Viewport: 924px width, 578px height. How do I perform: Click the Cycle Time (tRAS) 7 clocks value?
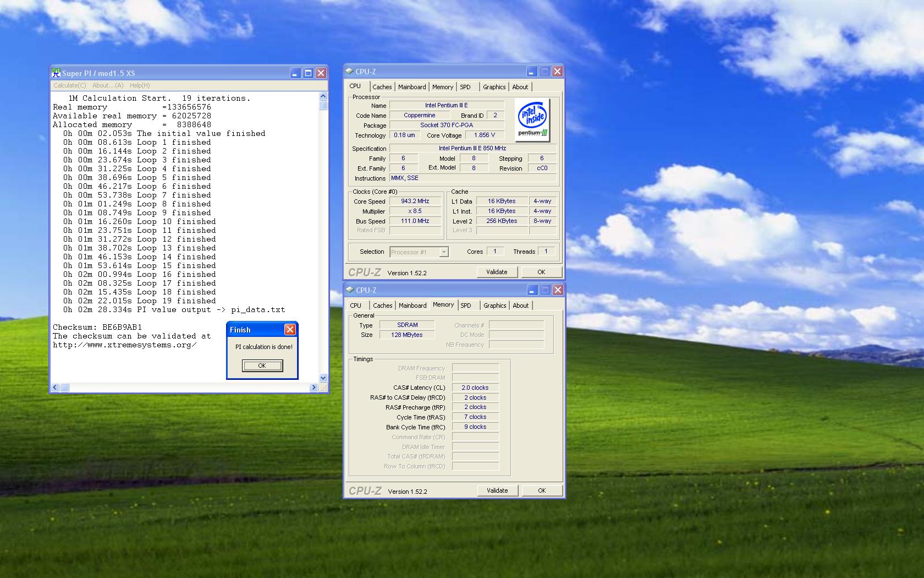click(475, 417)
